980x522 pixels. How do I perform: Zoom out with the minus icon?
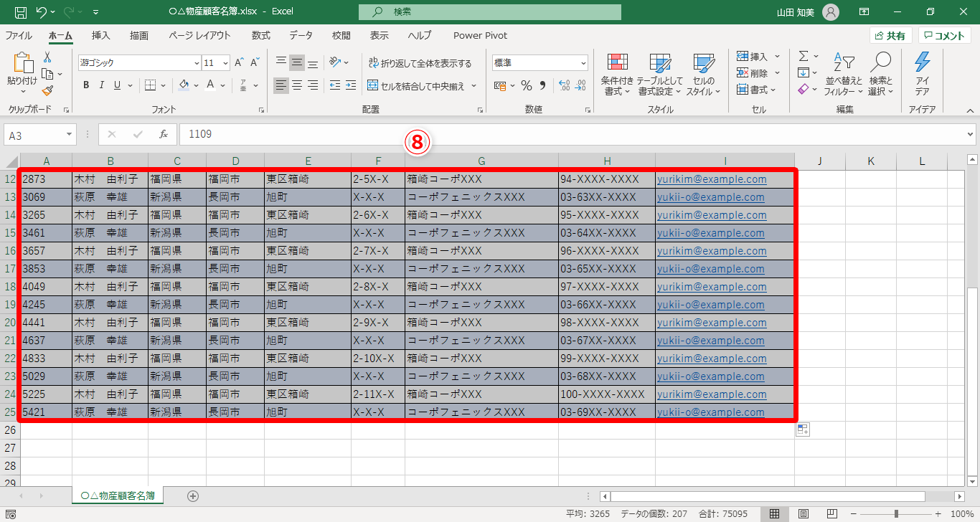coord(854,513)
